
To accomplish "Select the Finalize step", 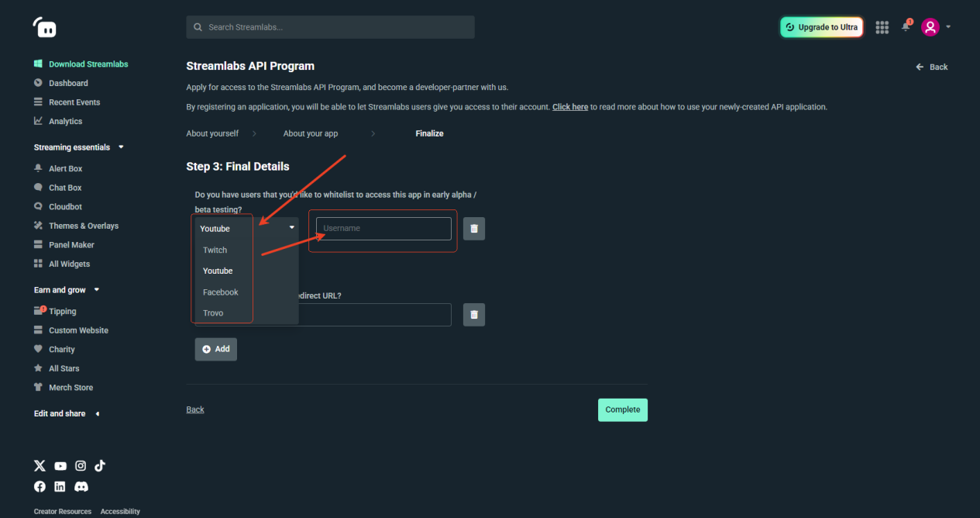I will pyautogui.click(x=429, y=133).
